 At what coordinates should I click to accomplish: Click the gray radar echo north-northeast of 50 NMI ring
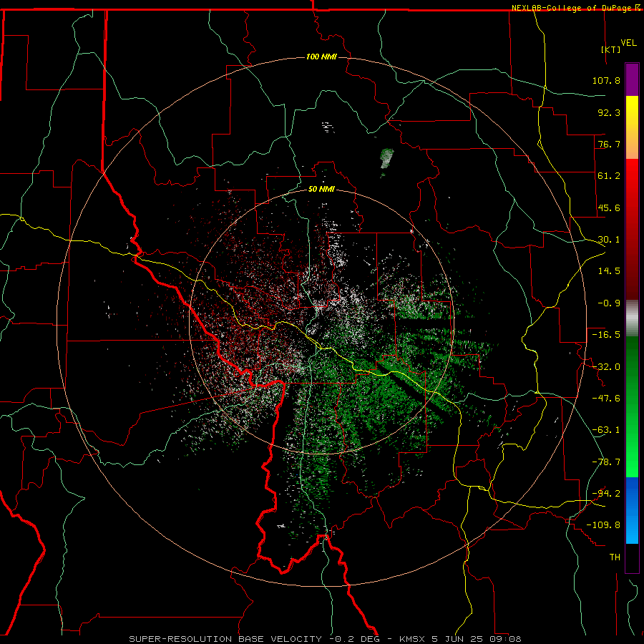pyautogui.click(x=386, y=159)
